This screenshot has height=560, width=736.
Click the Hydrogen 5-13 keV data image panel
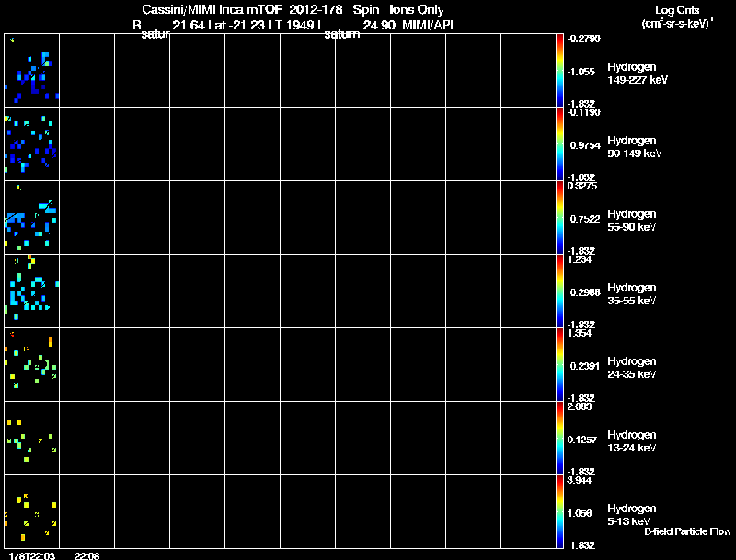tap(31, 511)
